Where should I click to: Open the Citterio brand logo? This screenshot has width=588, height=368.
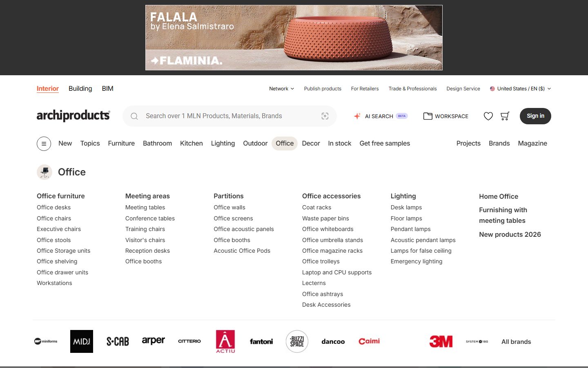pyautogui.click(x=189, y=341)
